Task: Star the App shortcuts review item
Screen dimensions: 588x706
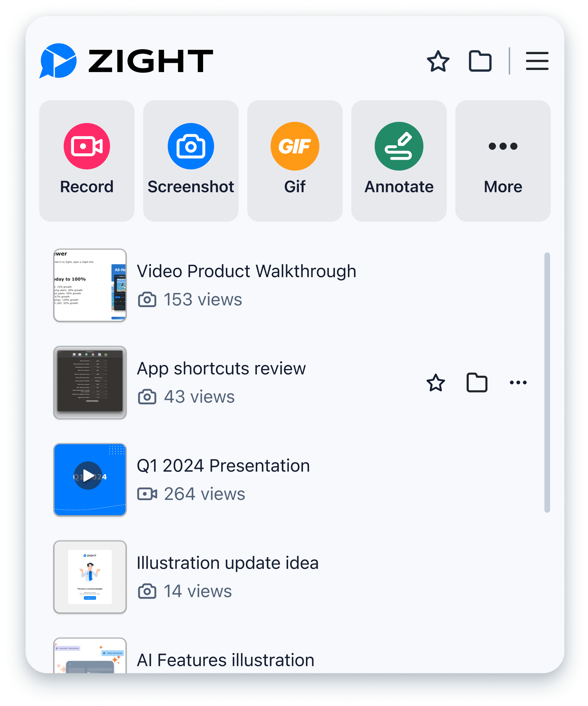Action: click(436, 382)
